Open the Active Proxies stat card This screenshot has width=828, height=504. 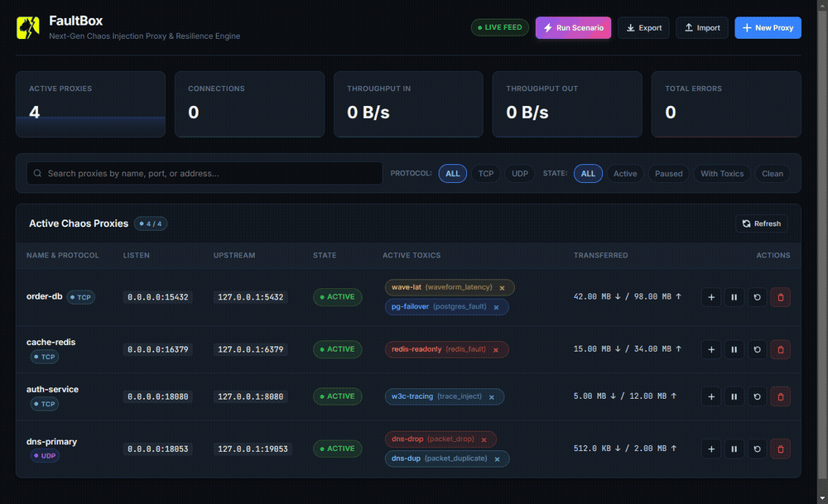[90, 104]
